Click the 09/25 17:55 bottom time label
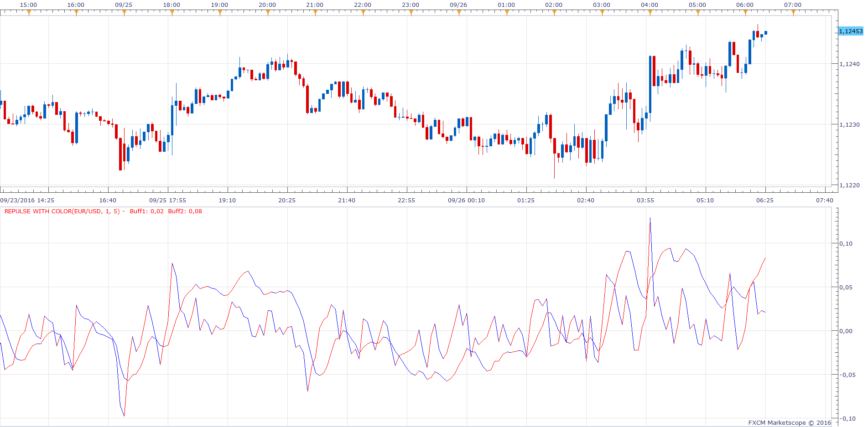 167,201
